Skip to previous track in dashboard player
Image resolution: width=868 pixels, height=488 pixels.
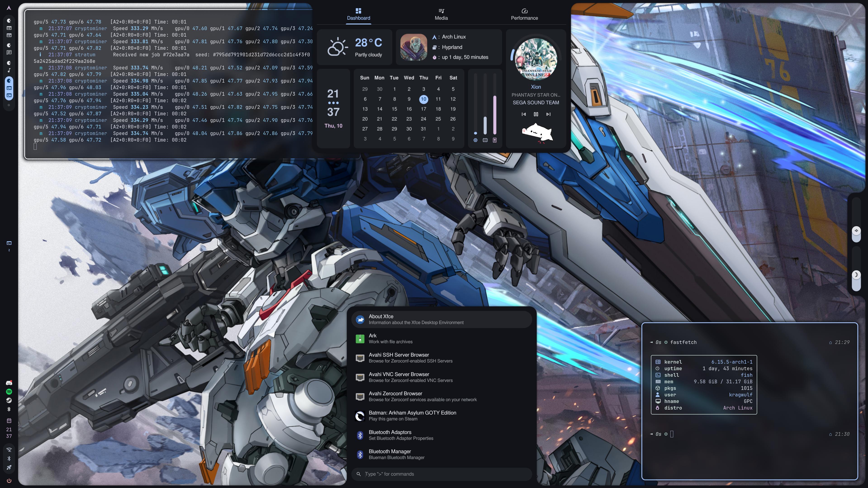coord(524,114)
